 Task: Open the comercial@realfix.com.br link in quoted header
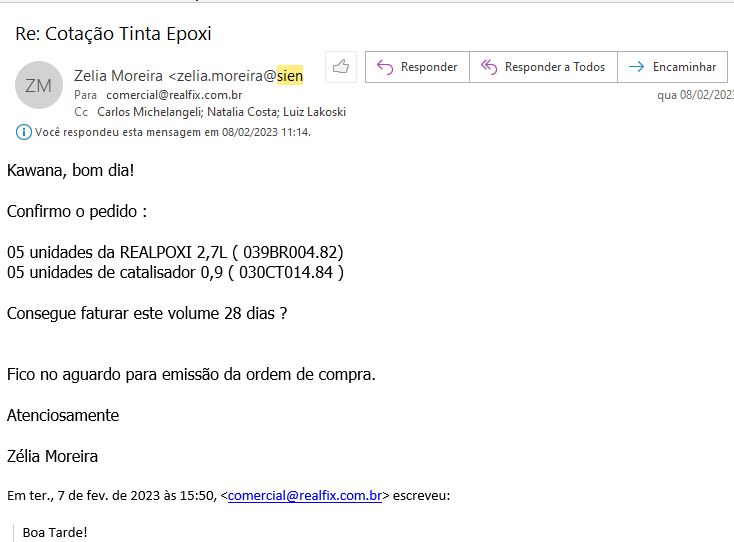point(305,495)
